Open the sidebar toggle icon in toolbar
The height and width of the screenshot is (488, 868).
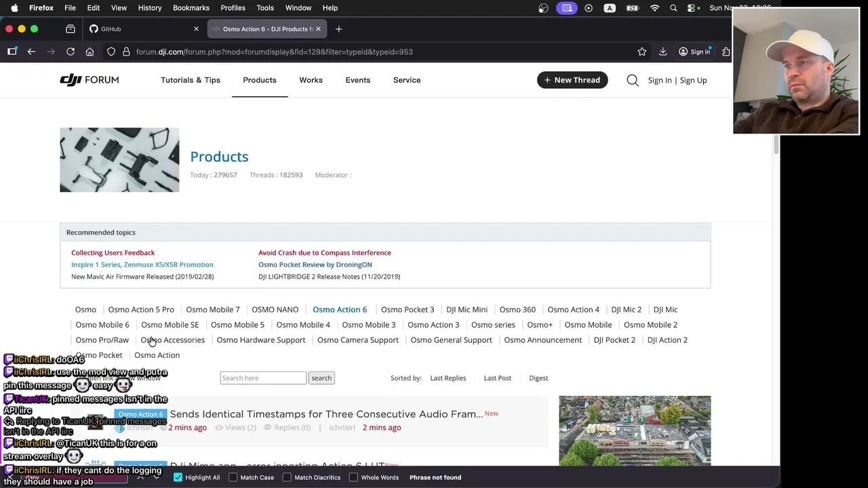click(12, 52)
